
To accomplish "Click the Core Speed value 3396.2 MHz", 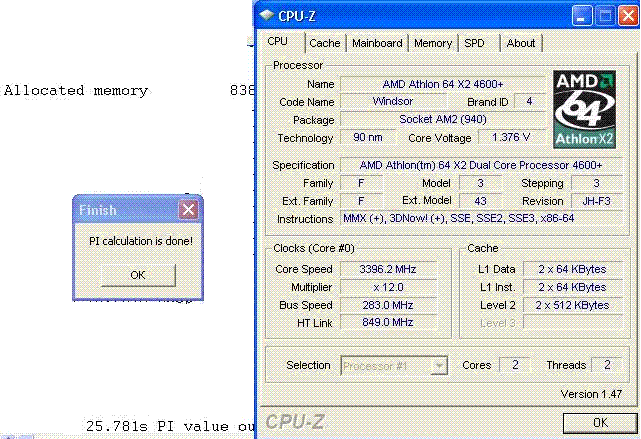I will [388, 269].
